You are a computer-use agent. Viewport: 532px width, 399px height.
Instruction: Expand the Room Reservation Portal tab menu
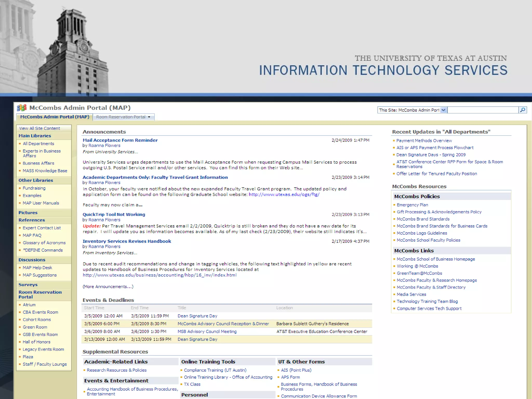tap(149, 117)
